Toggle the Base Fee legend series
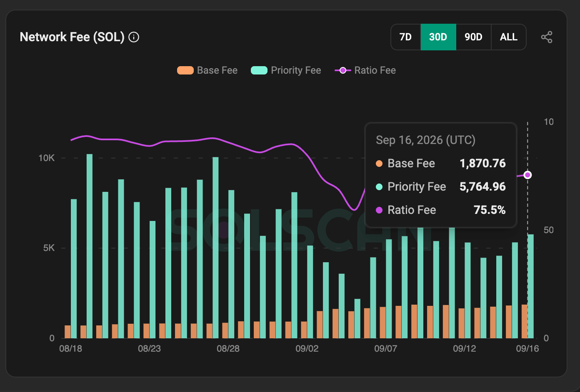 click(x=207, y=70)
